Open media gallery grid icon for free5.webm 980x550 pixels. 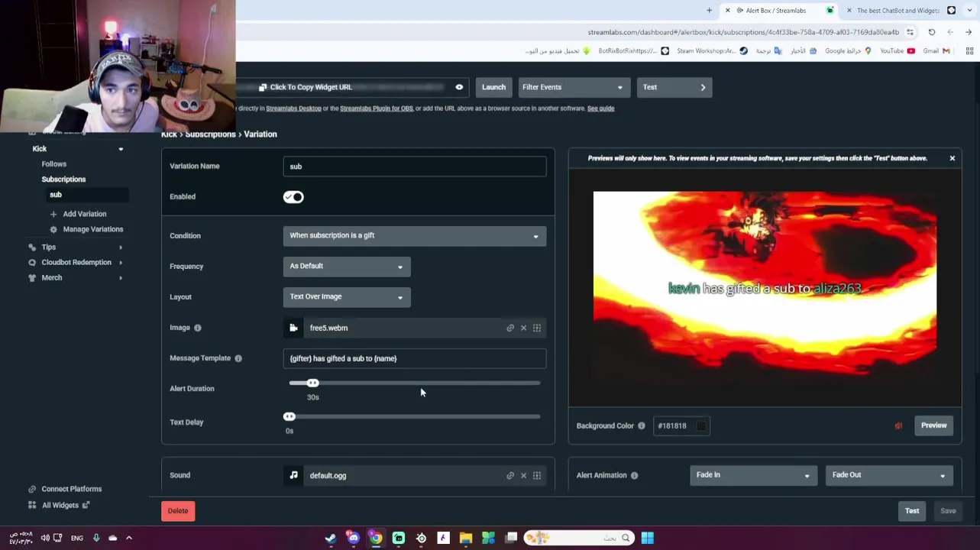coord(537,328)
